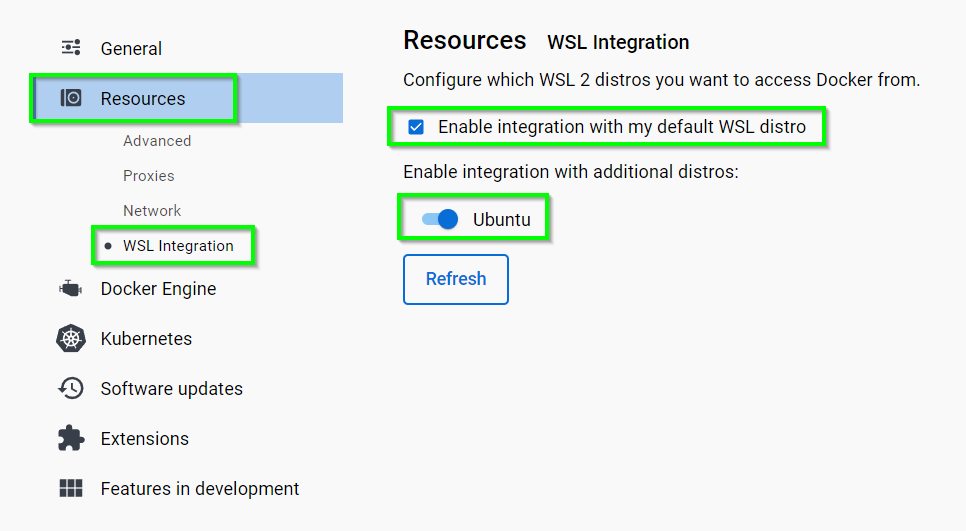Image resolution: width=966 pixels, height=531 pixels.
Task: Click the Resources disk icon
Action: (x=71, y=98)
